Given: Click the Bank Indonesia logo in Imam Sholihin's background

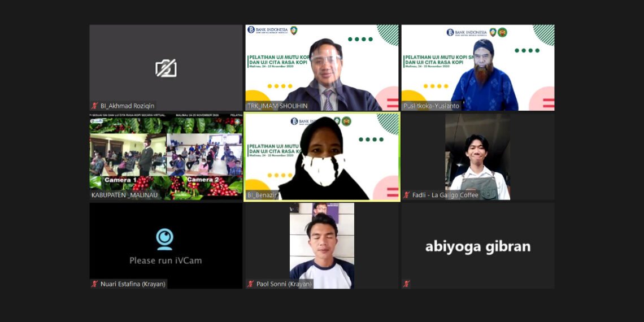Looking at the screenshot, I should click(267, 30).
